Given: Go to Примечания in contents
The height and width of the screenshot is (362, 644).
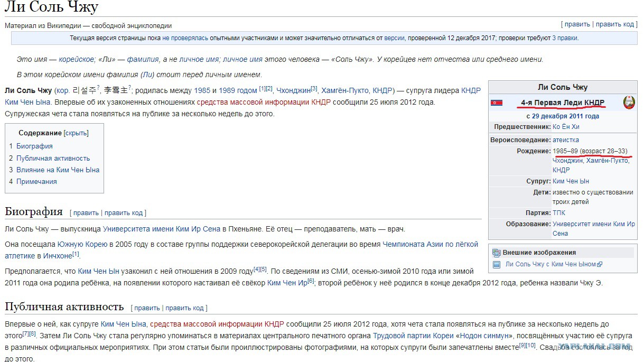Looking at the screenshot, I should 36,181.
